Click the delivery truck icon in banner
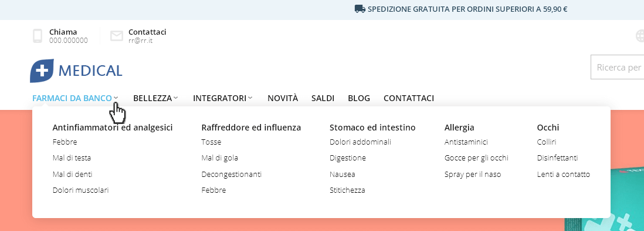The image size is (644, 231). point(360,9)
